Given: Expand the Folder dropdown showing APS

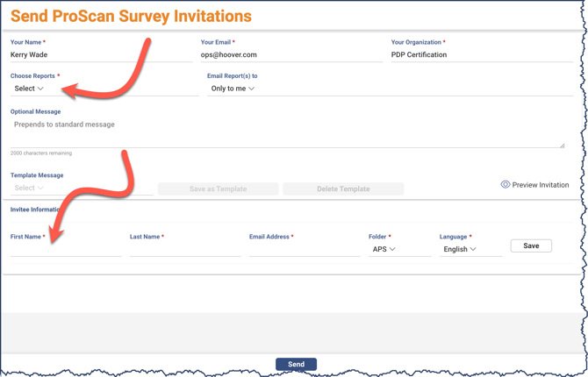Looking at the screenshot, I should coord(384,249).
